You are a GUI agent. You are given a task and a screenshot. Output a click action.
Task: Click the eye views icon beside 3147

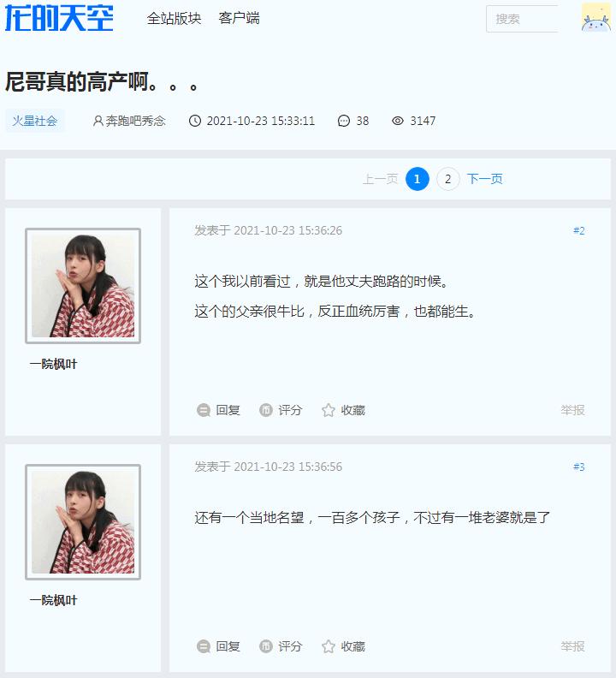[398, 121]
